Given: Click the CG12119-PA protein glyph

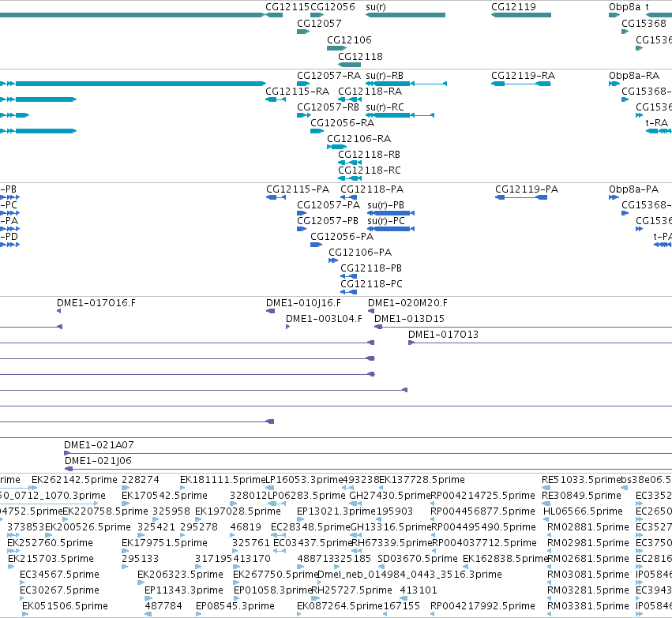Looking at the screenshot, I should point(521,197).
